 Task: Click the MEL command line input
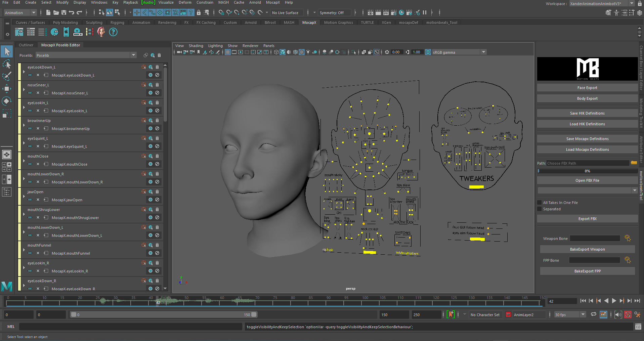coord(130,327)
